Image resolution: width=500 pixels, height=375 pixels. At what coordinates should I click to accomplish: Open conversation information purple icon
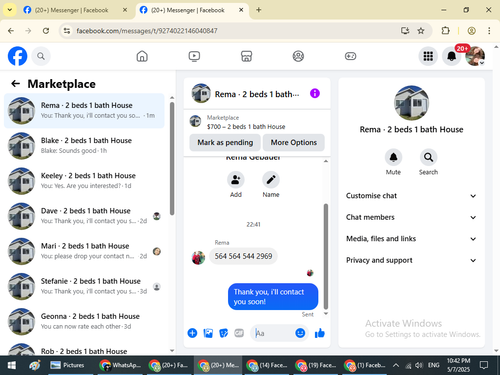click(315, 93)
